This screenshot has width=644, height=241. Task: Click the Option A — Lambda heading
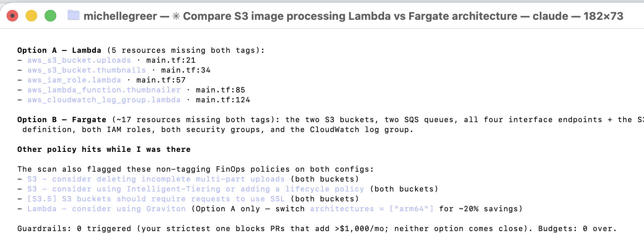(59, 50)
